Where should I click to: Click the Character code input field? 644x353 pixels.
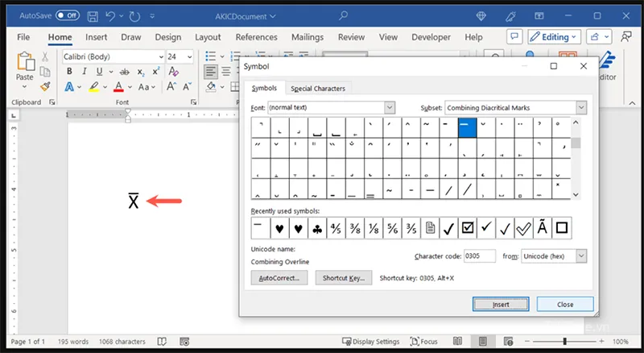click(x=480, y=256)
